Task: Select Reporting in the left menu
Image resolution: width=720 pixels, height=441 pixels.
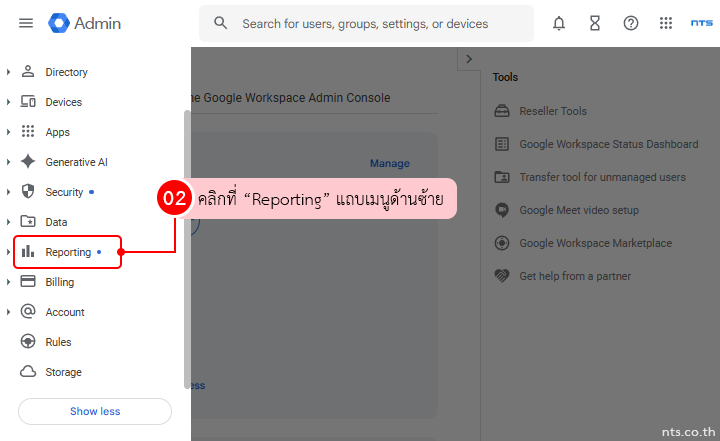Action: pyautogui.click(x=68, y=252)
